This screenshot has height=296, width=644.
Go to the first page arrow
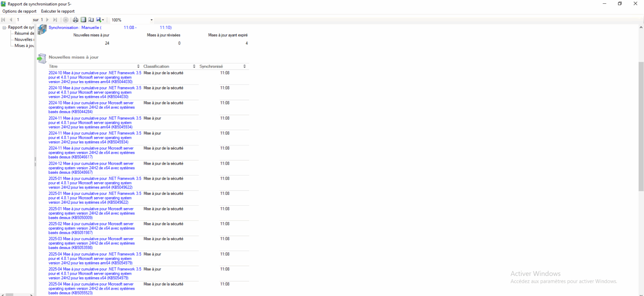(4, 20)
